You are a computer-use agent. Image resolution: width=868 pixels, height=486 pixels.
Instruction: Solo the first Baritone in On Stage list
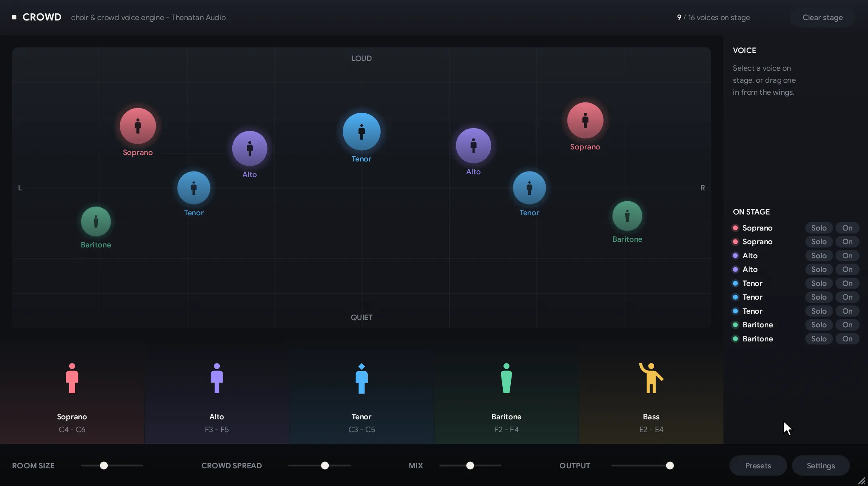819,325
